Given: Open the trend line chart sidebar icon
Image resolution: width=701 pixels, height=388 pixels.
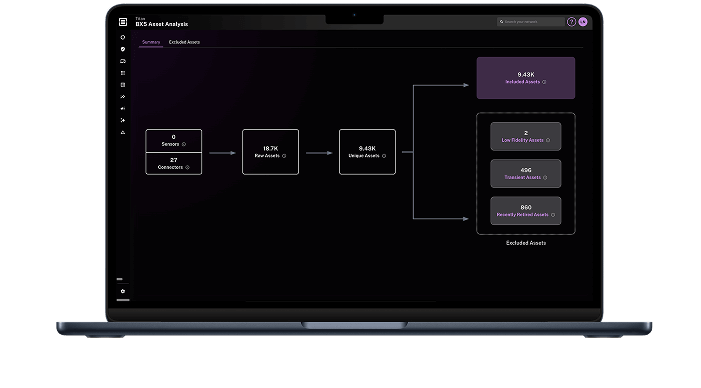Looking at the screenshot, I should (123, 97).
